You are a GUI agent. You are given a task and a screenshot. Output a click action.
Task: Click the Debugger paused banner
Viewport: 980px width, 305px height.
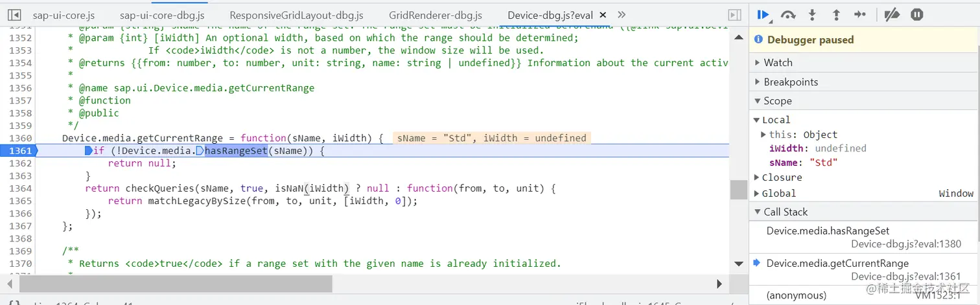[x=864, y=40]
